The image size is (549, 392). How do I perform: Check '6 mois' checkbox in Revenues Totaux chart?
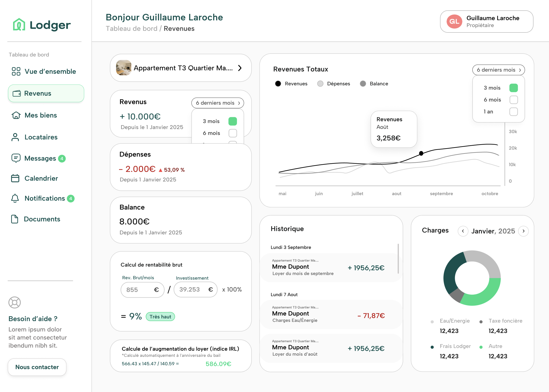coord(513,100)
